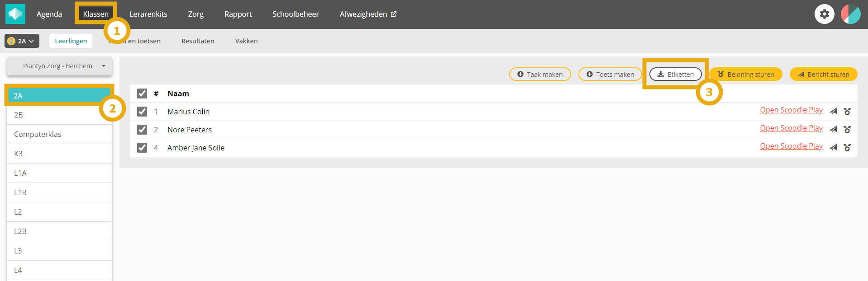Image resolution: width=868 pixels, height=281 pixels.
Task: Open the 2A class selector dropdown
Action: [22, 41]
